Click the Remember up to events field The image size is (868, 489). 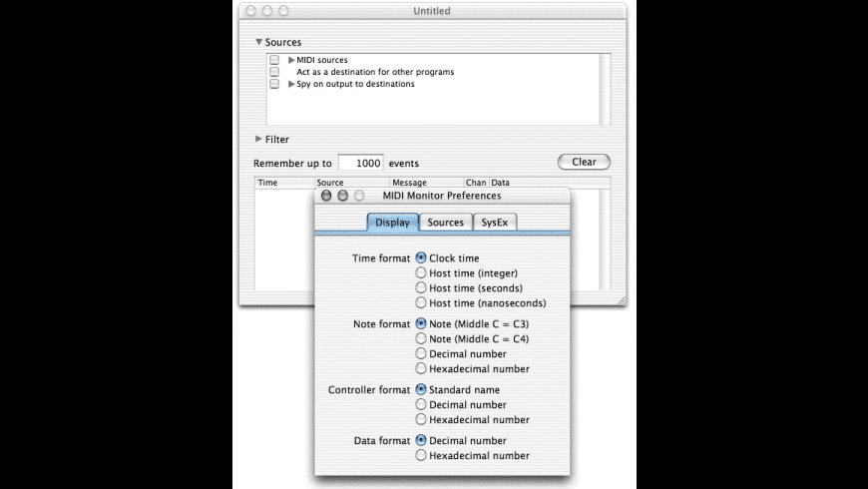(x=361, y=163)
